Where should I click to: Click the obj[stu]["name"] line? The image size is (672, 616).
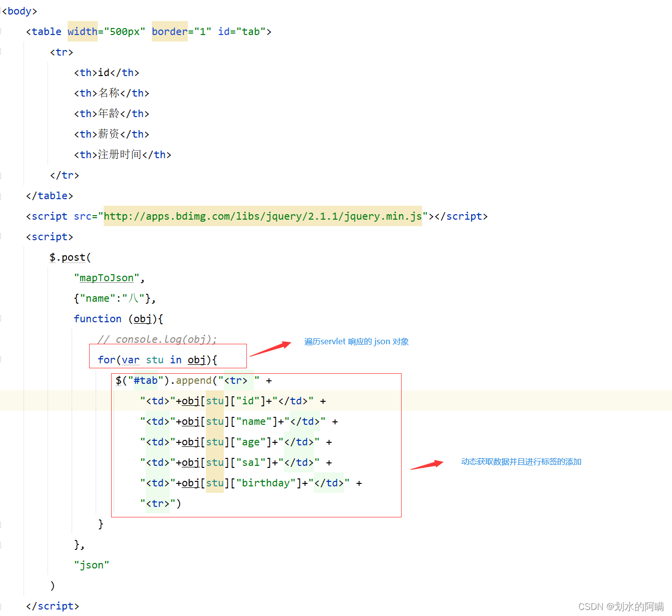tap(239, 421)
